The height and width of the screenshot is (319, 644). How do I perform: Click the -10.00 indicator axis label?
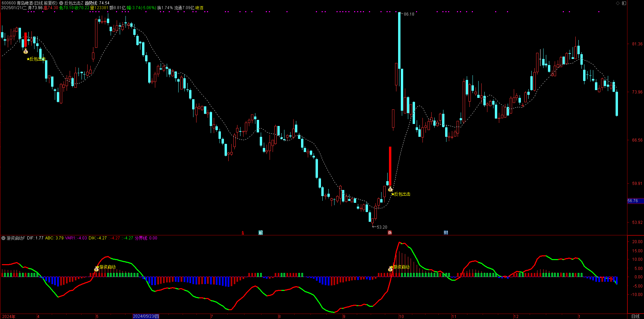coord(637,295)
